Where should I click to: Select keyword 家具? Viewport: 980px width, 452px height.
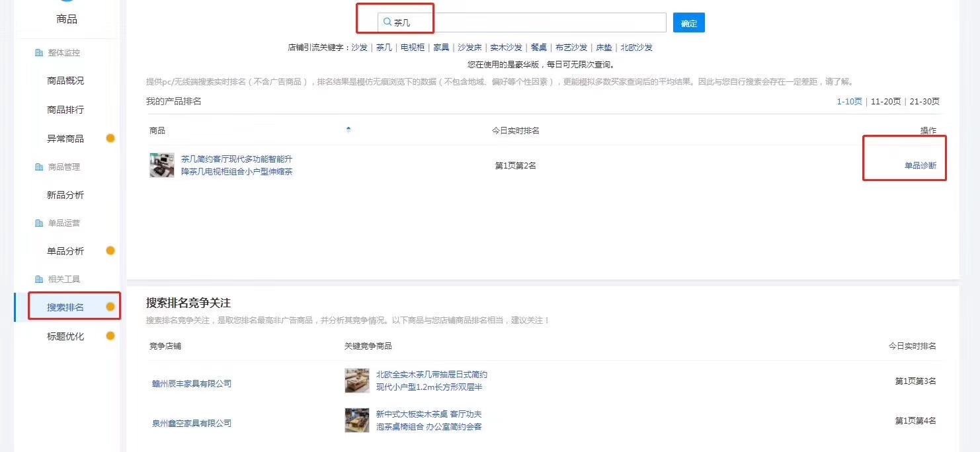pyautogui.click(x=441, y=48)
